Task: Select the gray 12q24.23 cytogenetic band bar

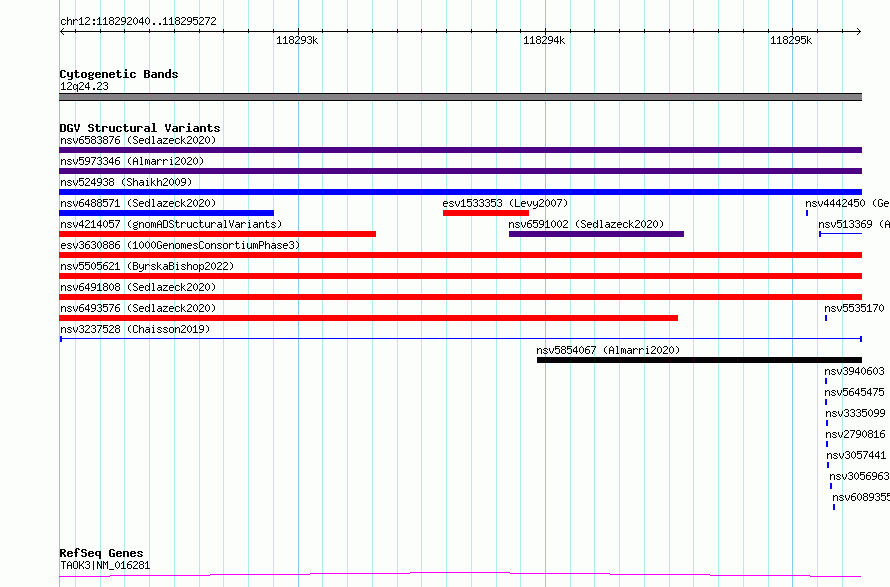Action: (x=460, y=97)
